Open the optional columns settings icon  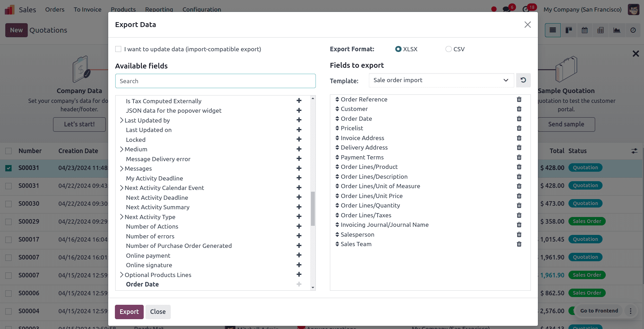634,151
